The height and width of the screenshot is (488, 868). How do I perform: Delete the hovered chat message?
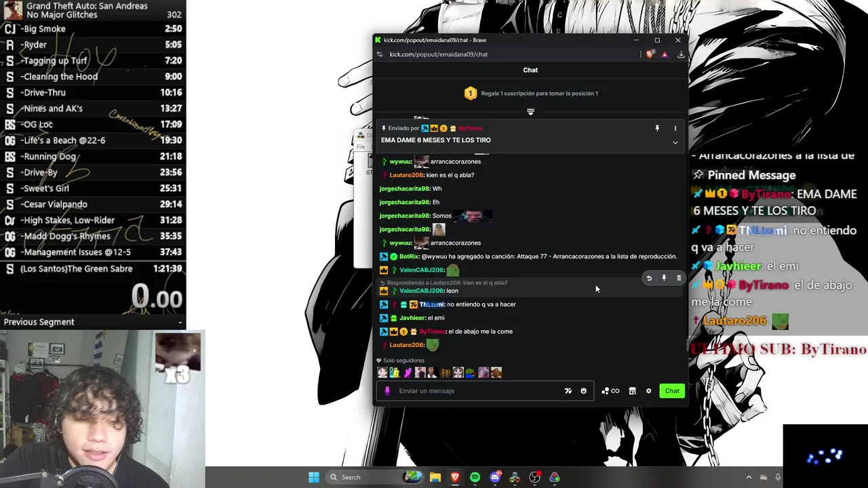click(x=679, y=278)
